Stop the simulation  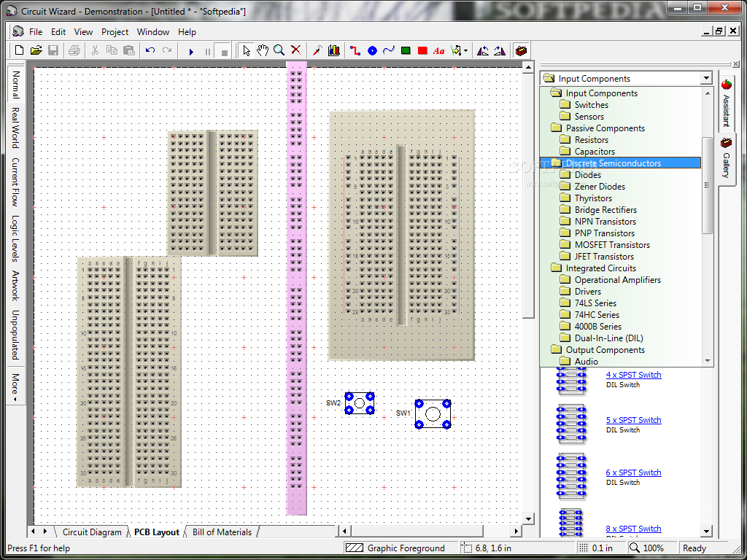223,51
